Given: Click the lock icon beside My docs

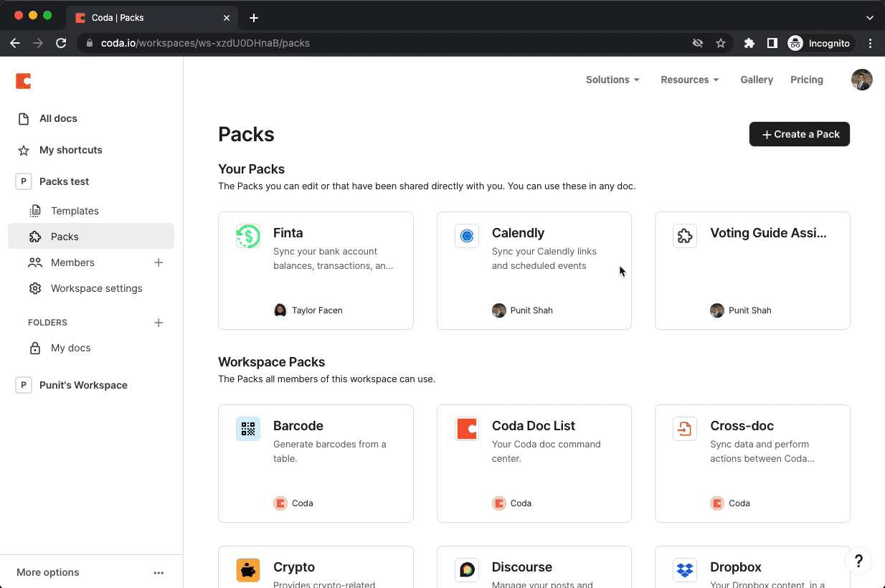Looking at the screenshot, I should click(34, 348).
